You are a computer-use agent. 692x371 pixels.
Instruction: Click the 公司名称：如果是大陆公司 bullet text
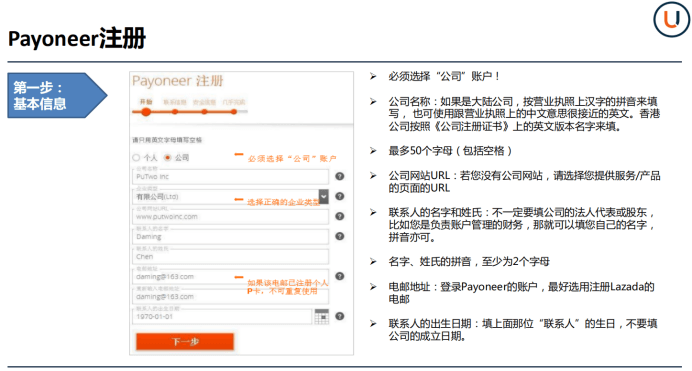(x=524, y=114)
